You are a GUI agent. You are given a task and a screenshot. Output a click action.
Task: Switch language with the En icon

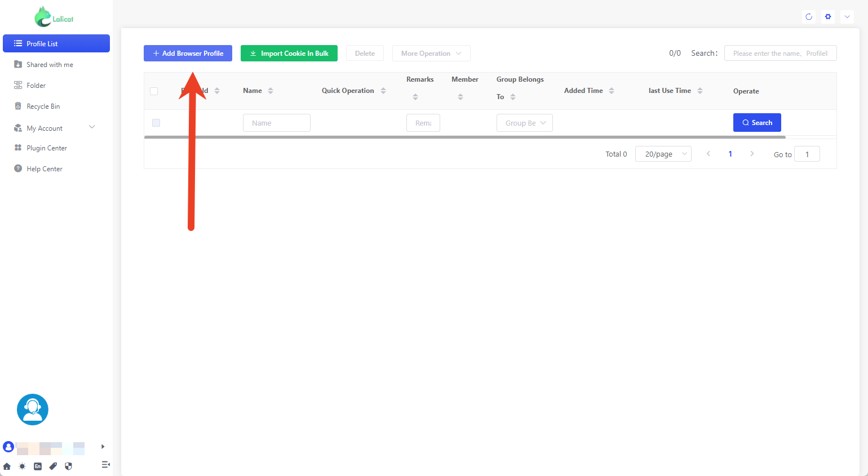38,466
